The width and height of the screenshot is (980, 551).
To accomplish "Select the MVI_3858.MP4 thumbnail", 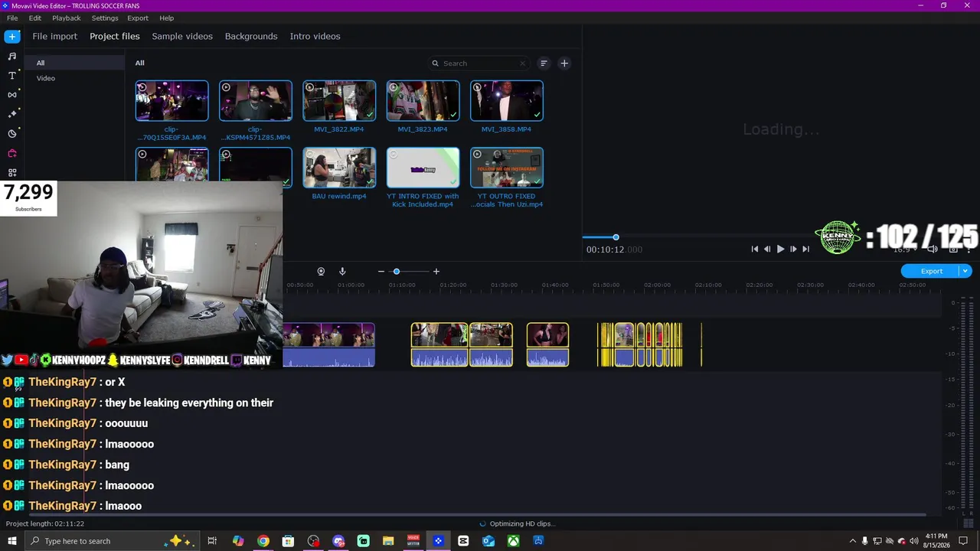I will (x=507, y=101).
